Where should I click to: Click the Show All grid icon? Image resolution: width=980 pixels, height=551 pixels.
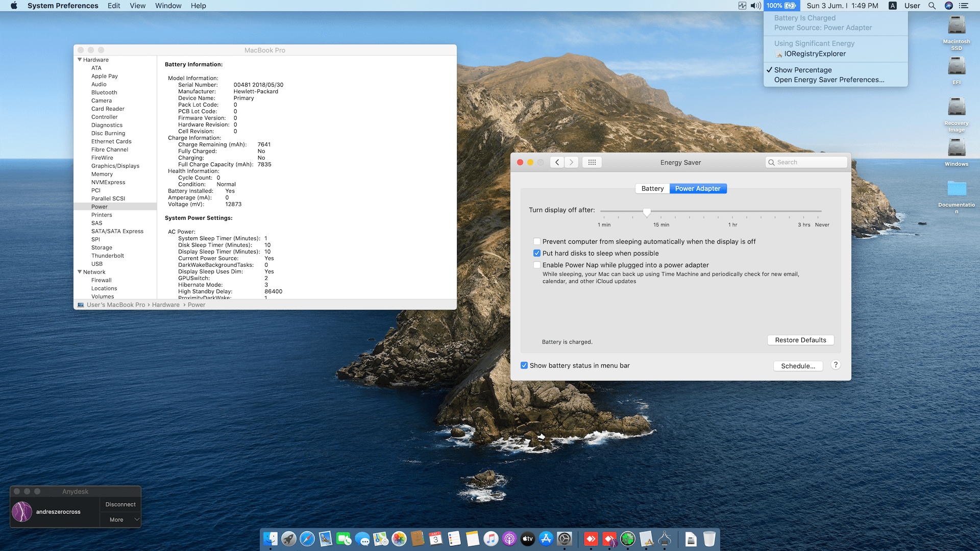(592, 162)
